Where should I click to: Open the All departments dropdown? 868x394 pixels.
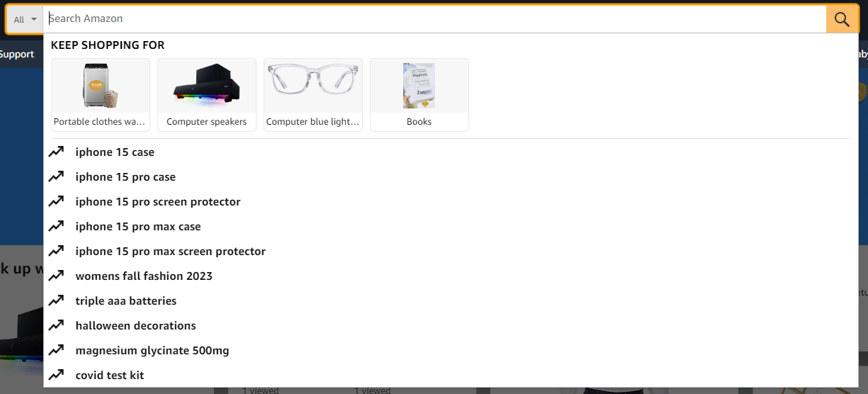25,19
